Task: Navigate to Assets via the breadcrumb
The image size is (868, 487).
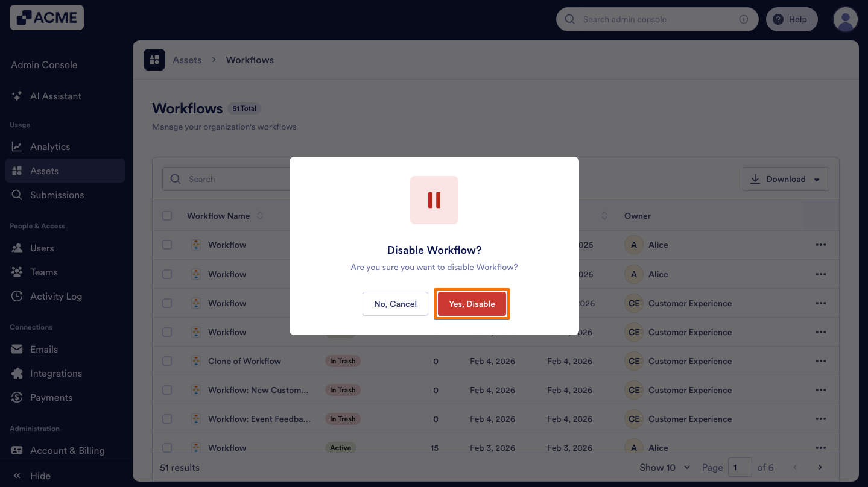Action: 187,60
